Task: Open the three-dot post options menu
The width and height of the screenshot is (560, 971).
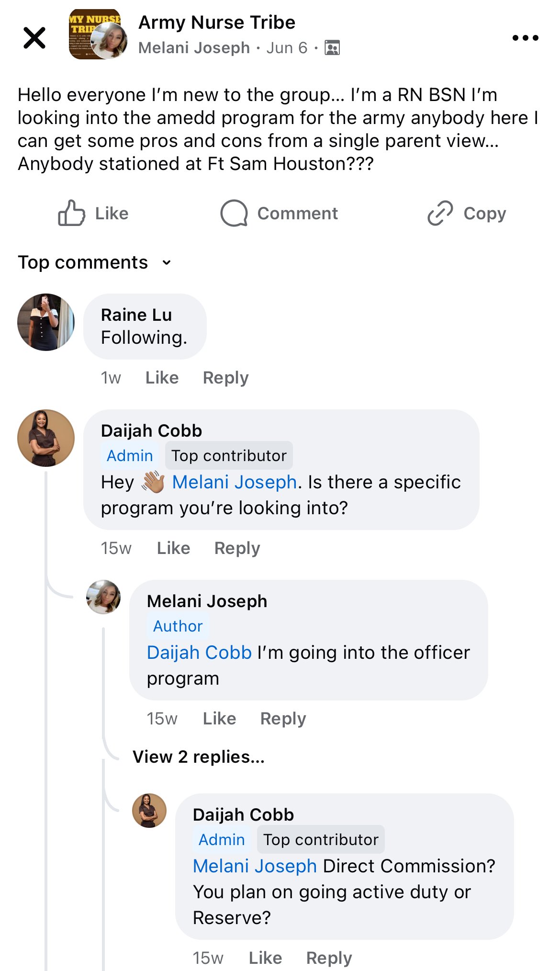Action: click(525, 38)
